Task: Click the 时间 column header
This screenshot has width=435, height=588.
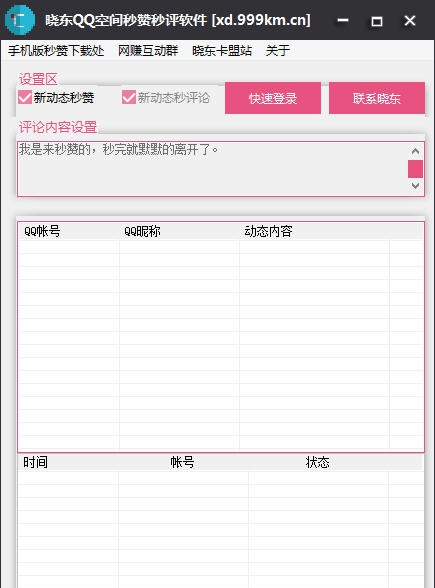Action: coord(68,462)
